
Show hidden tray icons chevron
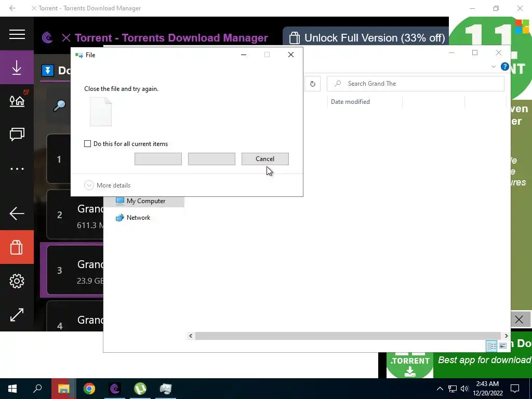point(440,389)
